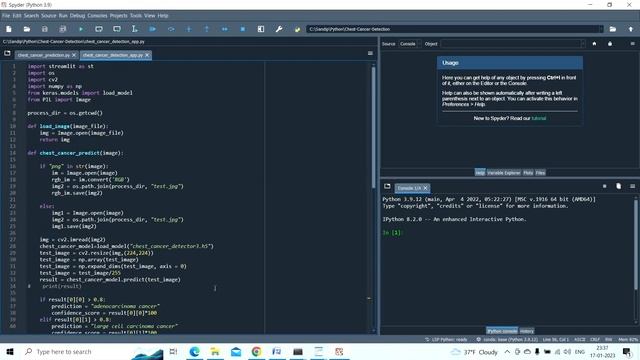Browse console tabs using the folder icon
Screen dimensions: 640x360
point(387,187)
